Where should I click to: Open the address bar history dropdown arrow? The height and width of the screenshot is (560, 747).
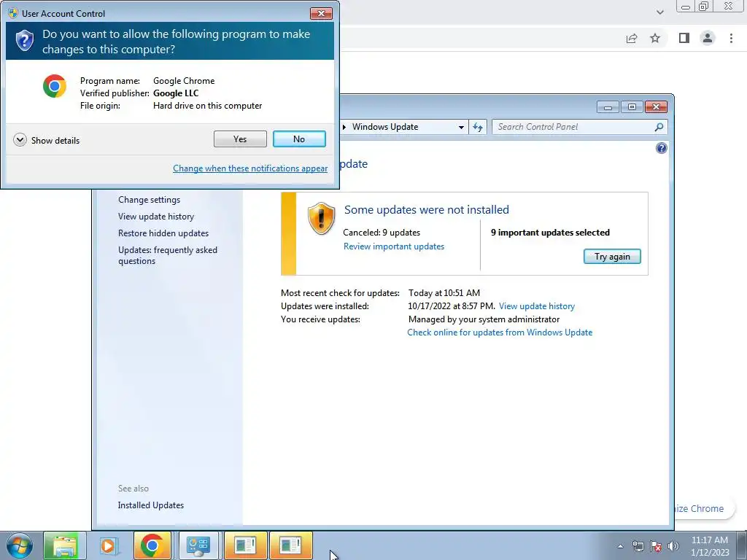click(461, 127)
